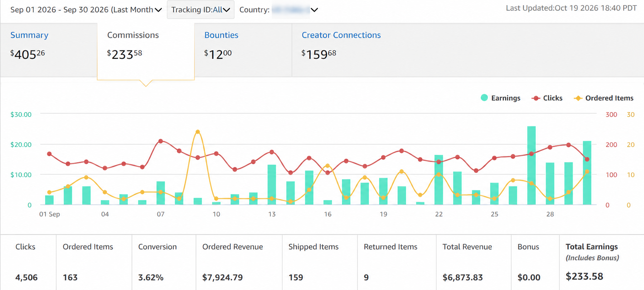Click the tallest earnings bar near 27 Sep

tap(531, 165)
